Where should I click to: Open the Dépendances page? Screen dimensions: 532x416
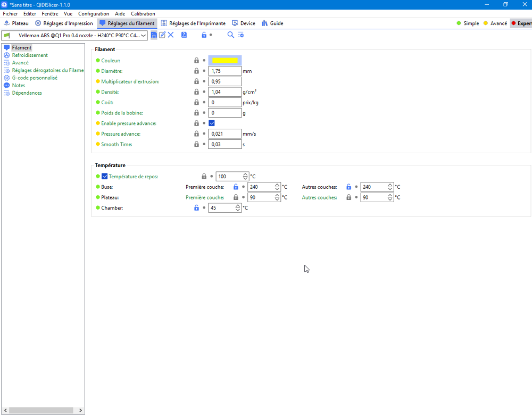(27, 93)
